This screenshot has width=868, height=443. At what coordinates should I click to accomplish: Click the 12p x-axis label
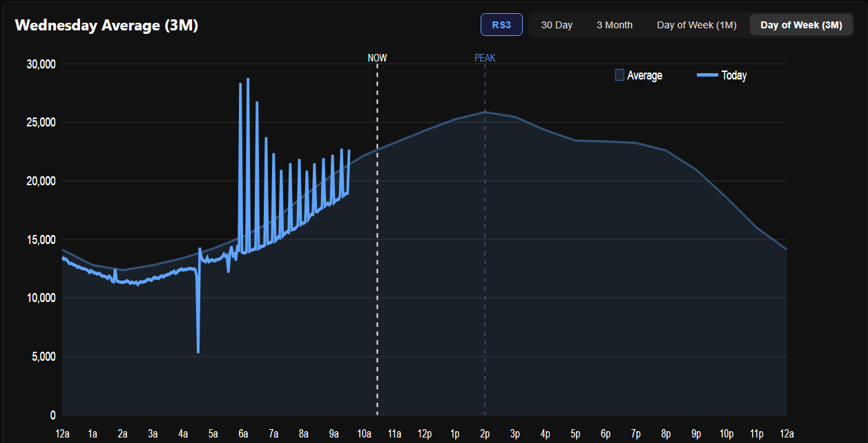[424, 434]
